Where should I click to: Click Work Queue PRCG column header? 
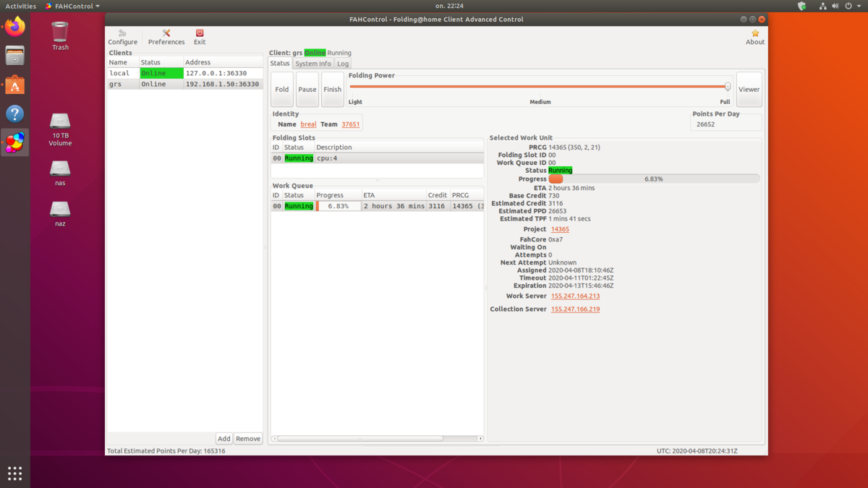467,195
